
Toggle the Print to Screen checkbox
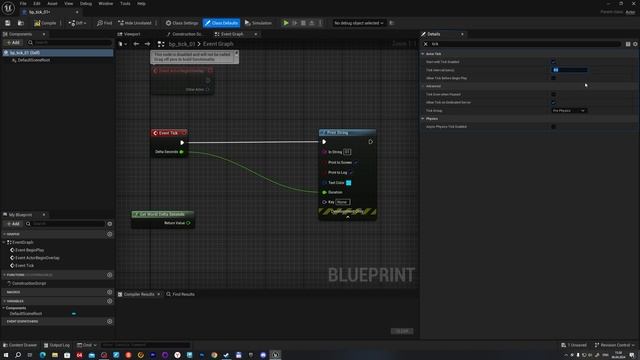356,162
